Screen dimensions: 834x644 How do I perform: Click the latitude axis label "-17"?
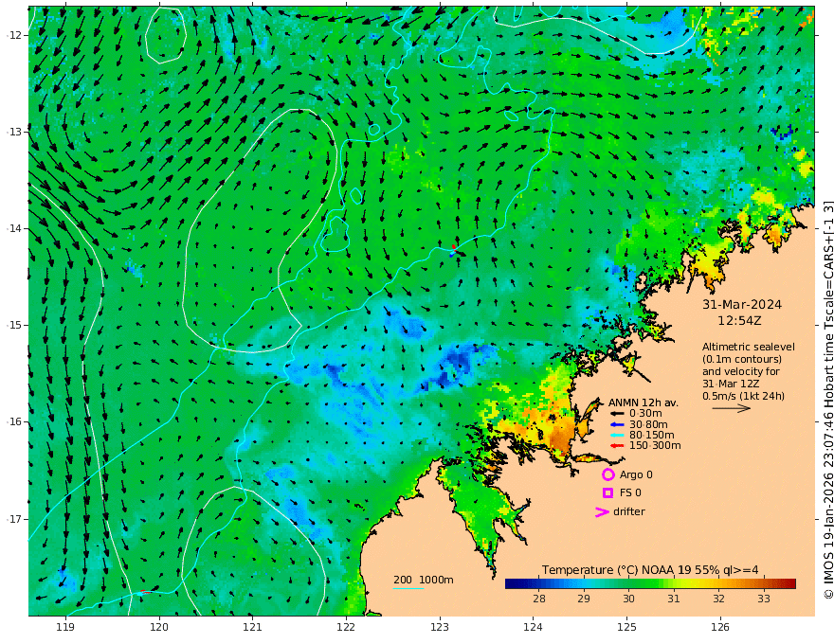coord(13,519)
